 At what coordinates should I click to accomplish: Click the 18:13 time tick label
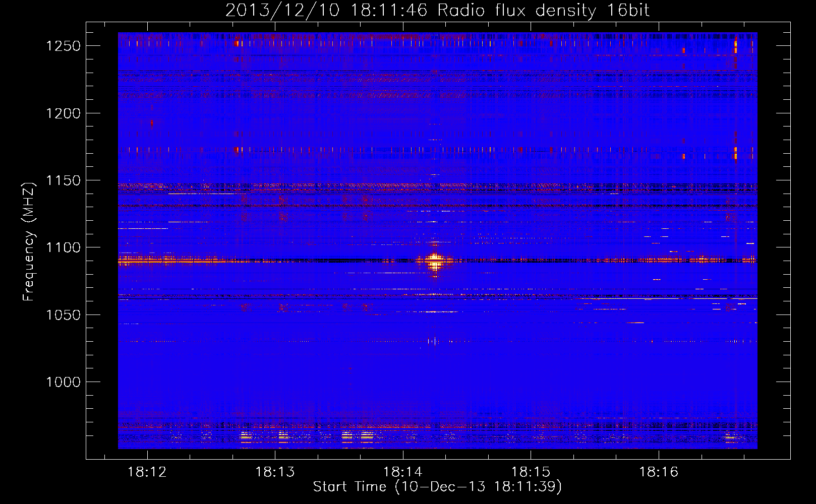(275, 472)
